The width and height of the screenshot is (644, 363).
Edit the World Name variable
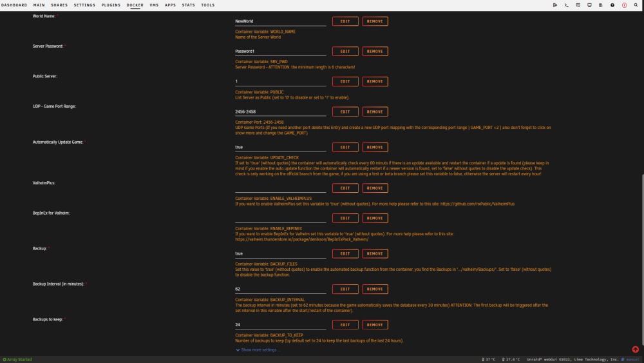345,21
